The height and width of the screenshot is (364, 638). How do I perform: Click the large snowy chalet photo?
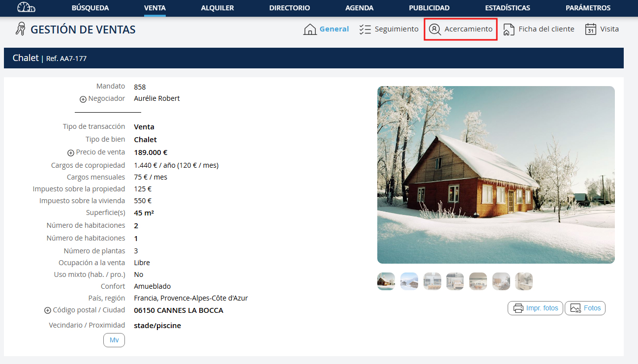(x=496, y=175)
